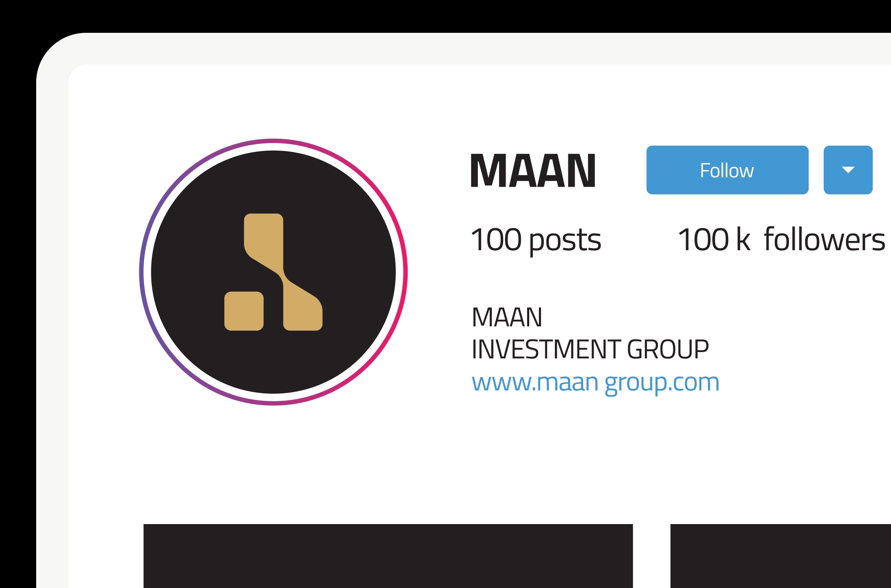Image resolution: width=891 pixels, height=588 pixels.
Task: Click the INVESTMENT GROUP bio line
Action: tap(590, 350)
